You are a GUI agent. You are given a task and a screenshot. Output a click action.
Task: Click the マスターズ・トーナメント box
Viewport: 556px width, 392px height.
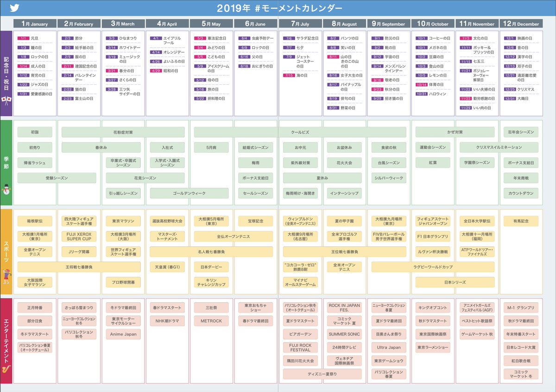point(167,236)
